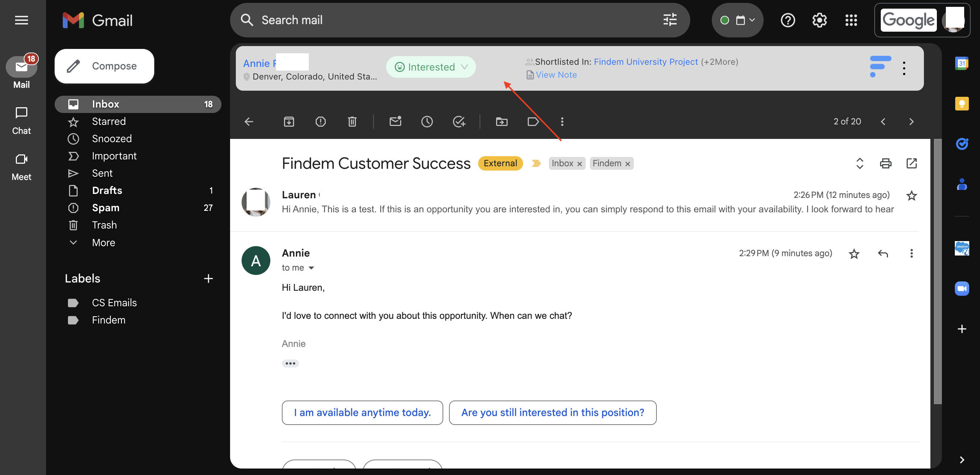
Task: Open the Google apps grid
Action: 851,20
